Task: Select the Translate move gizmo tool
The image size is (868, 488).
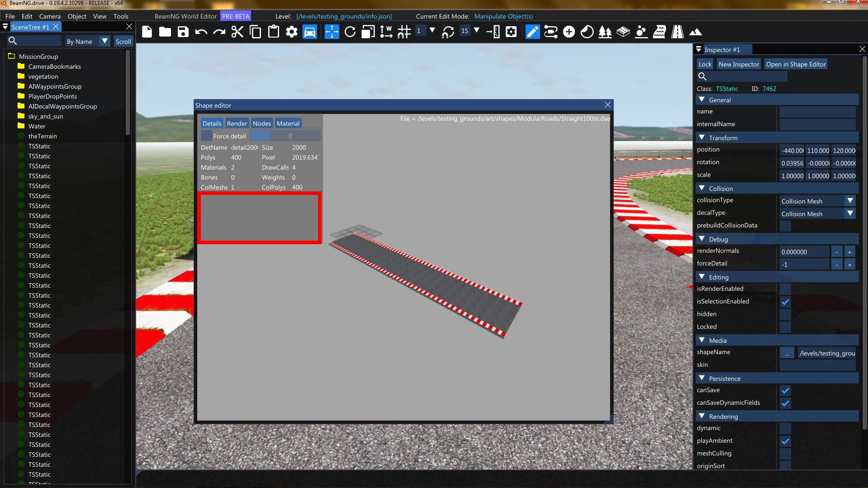Action: [x=332, y=32]
